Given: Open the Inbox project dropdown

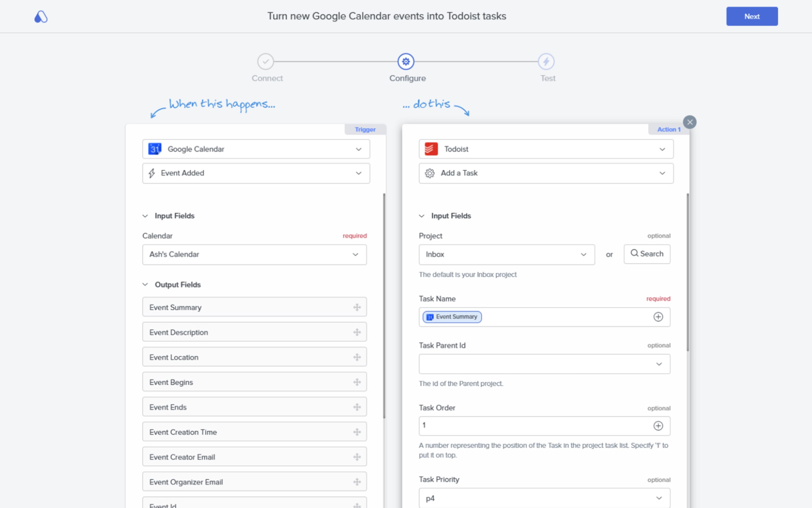Looking at the screenshot, I should pyautogui.click(x=507, y=254).
